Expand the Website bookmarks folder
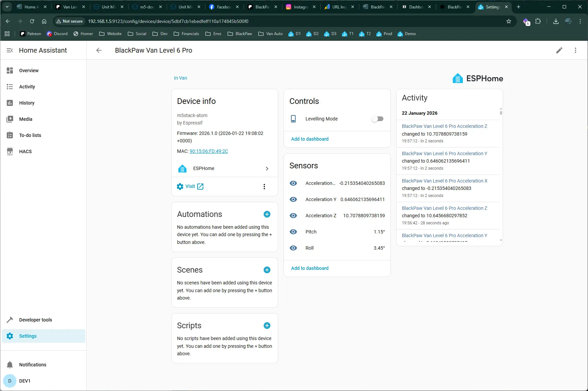The width and height of the screenshot is (588, 391). coord(110,34)
